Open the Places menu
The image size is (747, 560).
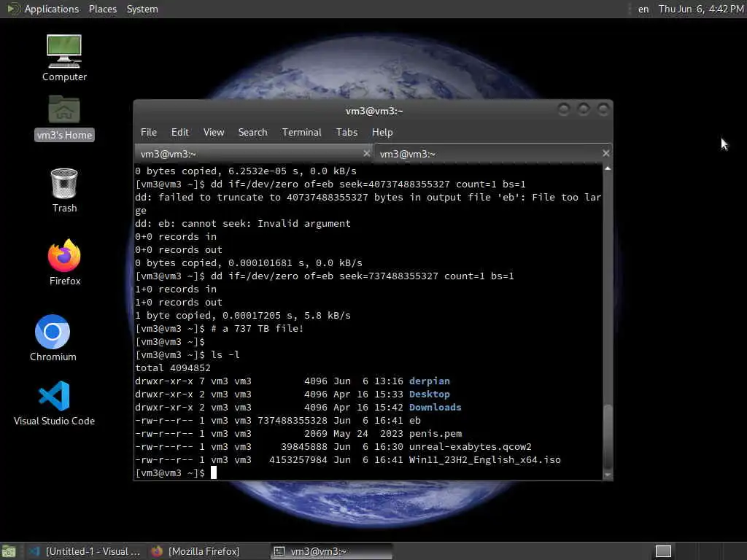click(x=103, y=9)
